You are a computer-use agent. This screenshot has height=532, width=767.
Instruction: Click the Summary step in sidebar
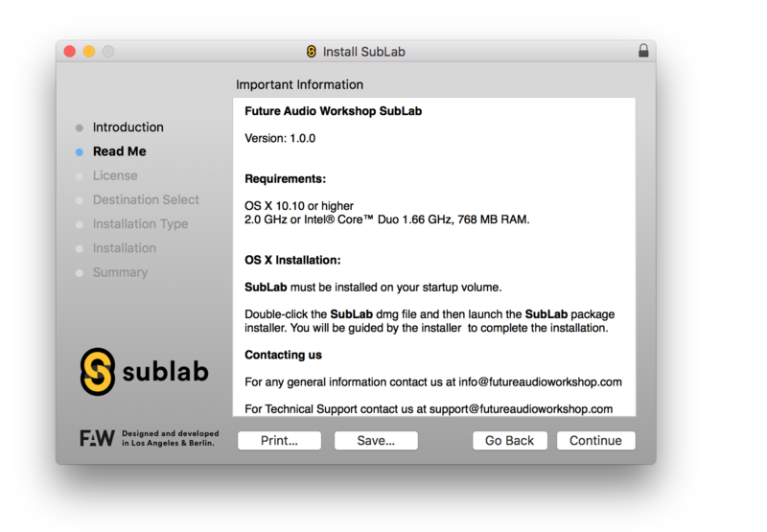120,272
